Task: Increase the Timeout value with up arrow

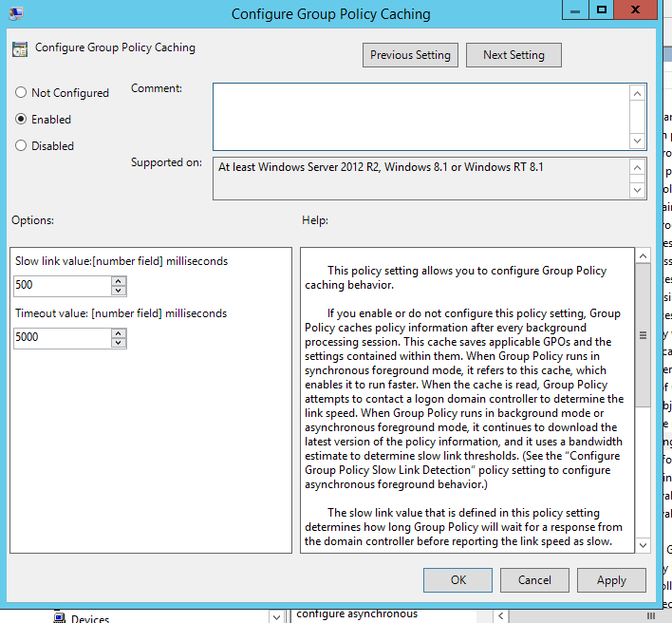Action: (x=118, y=332)
